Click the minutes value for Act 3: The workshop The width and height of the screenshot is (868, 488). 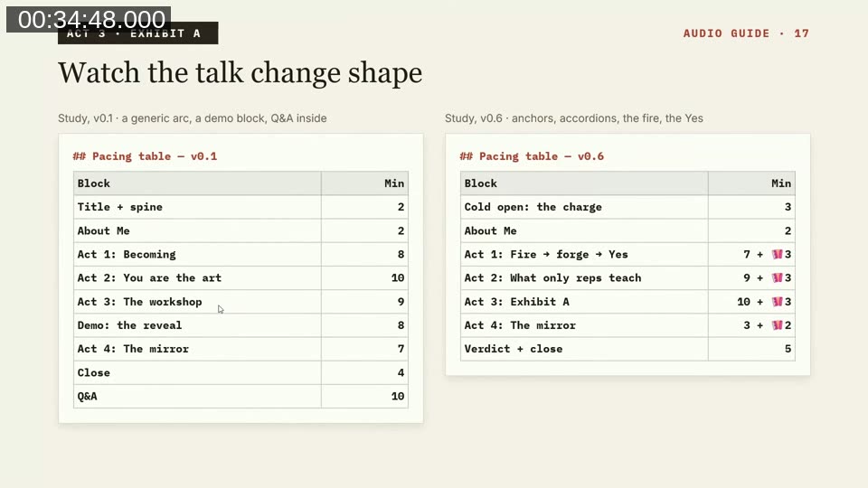(401, 302)
